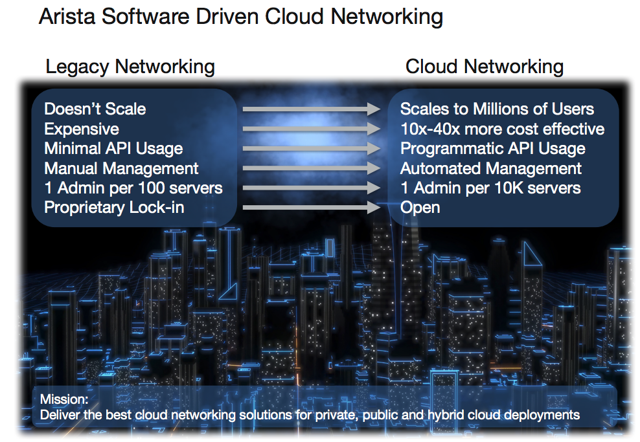640x442 pixels.
Task: Click the 'Cloud Networking' heading
Action: 484,67
